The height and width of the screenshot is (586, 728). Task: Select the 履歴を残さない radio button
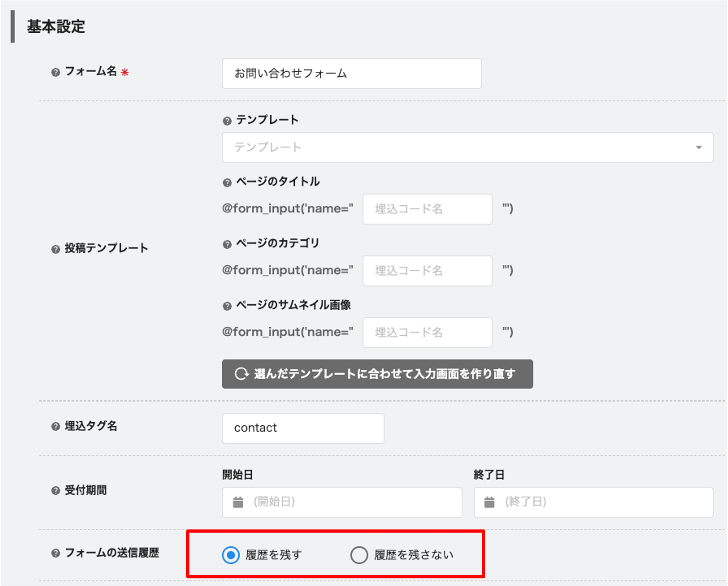[359, 555]
